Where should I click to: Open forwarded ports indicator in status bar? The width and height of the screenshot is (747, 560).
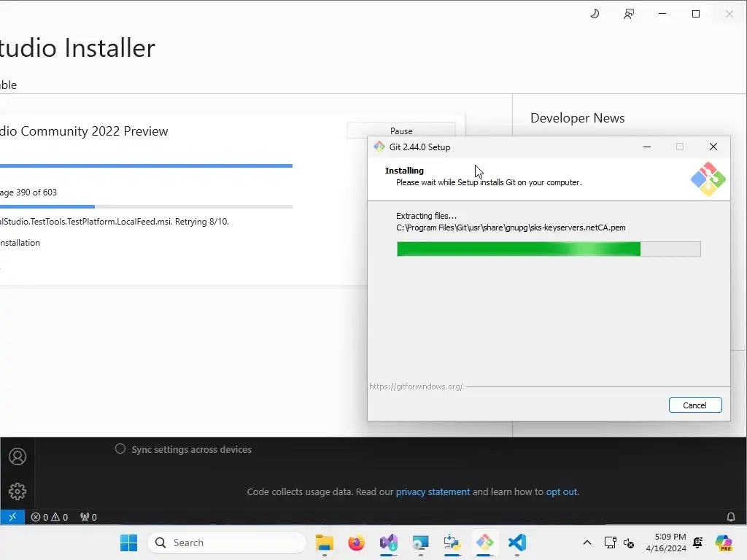tap(88, 517)
